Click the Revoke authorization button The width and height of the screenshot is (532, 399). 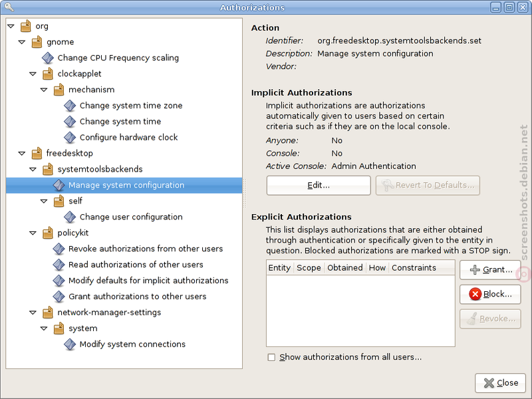(490, 319)
